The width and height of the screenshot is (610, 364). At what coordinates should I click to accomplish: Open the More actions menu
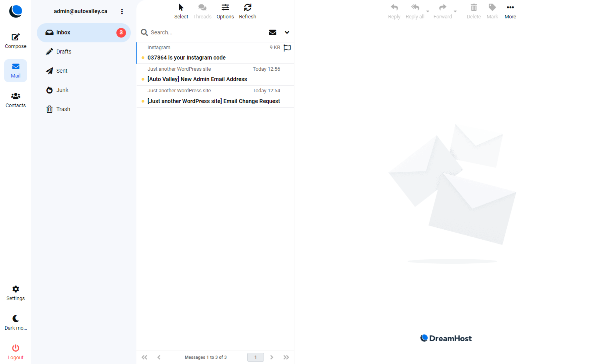pos(510,12)
